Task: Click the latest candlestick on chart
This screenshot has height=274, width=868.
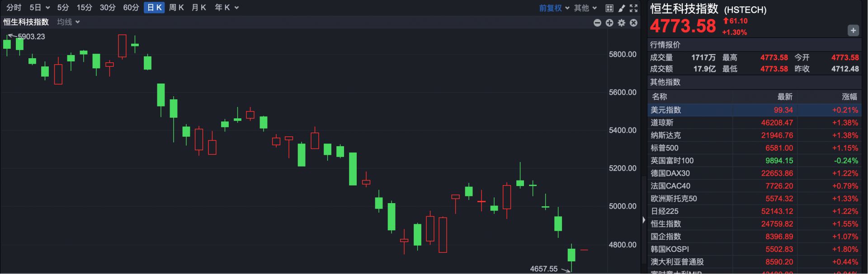Action: click(x=584, y=250)
